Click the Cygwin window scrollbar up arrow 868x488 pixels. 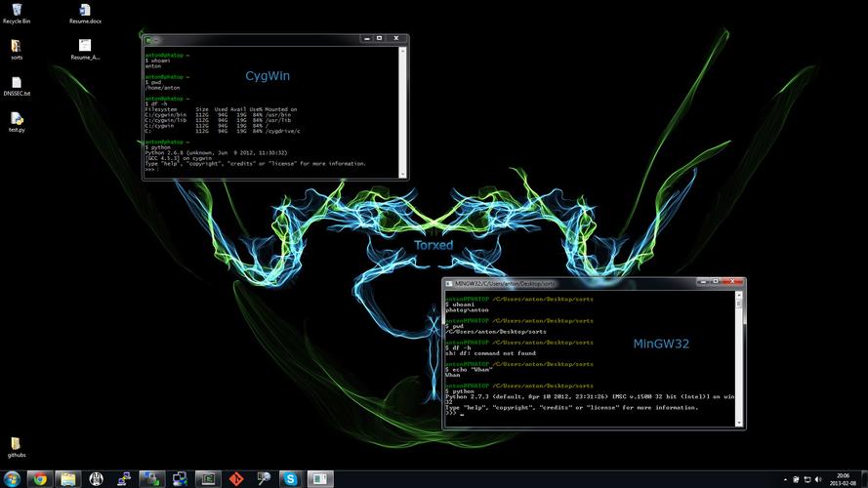[x=402, y=51]
